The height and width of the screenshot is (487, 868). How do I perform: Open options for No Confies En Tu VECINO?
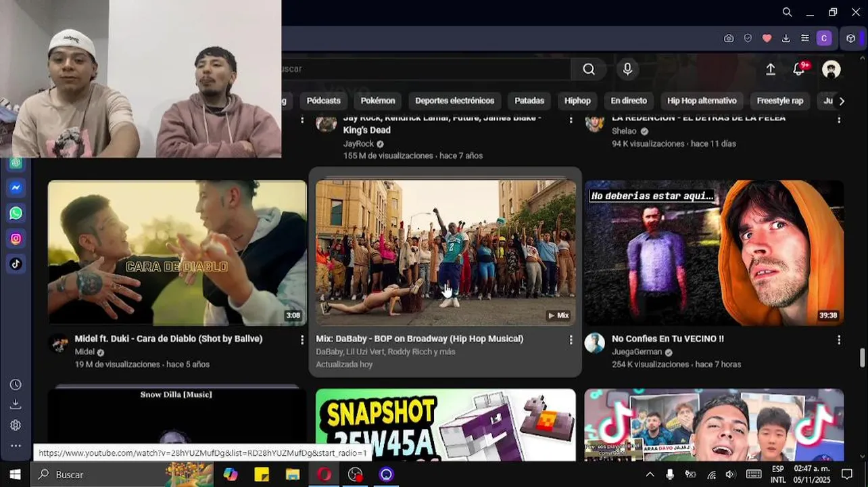pyautogui.click(x=839, y=340)
